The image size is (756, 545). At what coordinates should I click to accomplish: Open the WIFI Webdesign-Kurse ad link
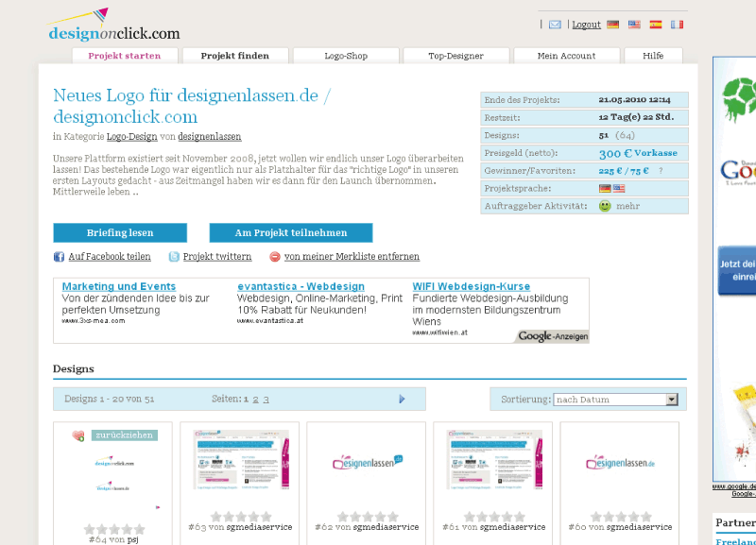pyautogui.click(x=471, y=286)
